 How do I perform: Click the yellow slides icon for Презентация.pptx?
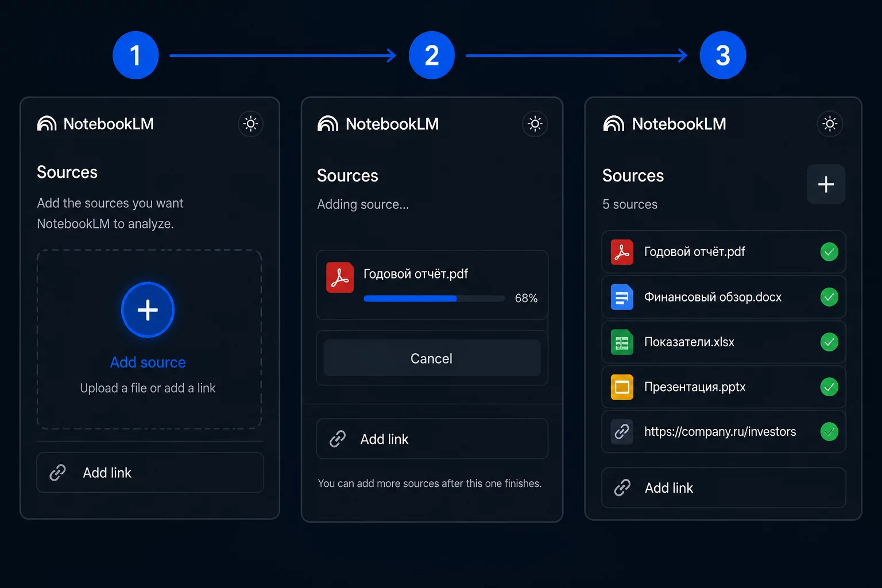point(622,387)
